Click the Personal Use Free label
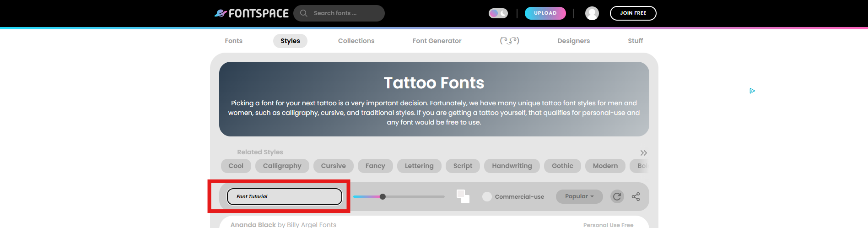 click(608, 225)
